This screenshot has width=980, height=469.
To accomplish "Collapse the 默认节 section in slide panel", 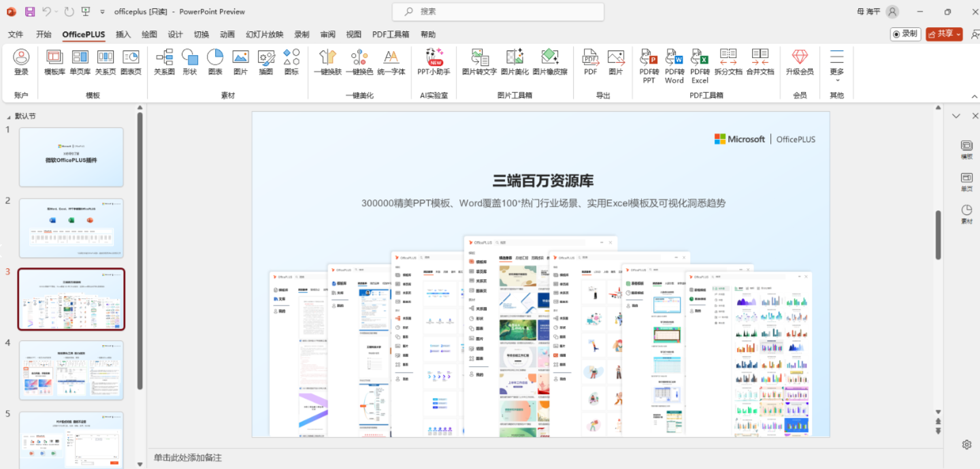I will coord(7,116).
